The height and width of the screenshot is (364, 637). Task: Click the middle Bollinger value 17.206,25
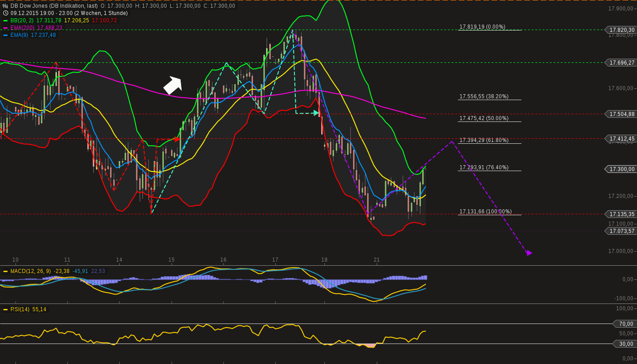point(76,20)
